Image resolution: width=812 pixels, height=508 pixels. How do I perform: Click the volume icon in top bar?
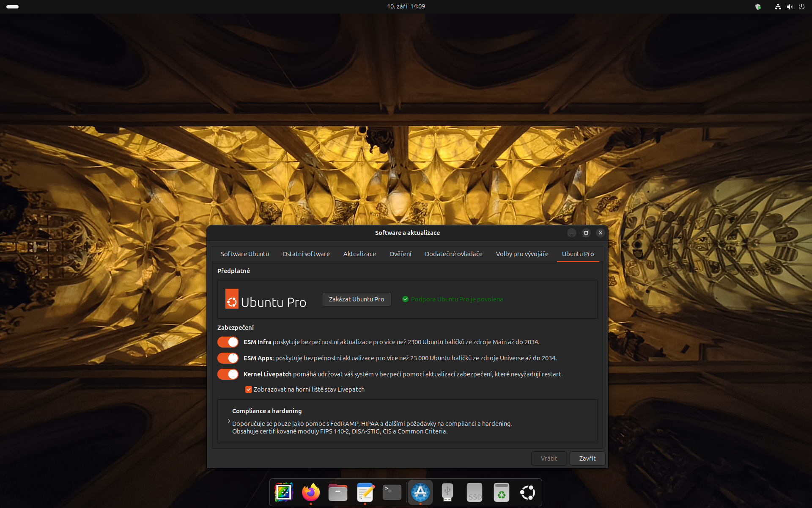point(790,7)
